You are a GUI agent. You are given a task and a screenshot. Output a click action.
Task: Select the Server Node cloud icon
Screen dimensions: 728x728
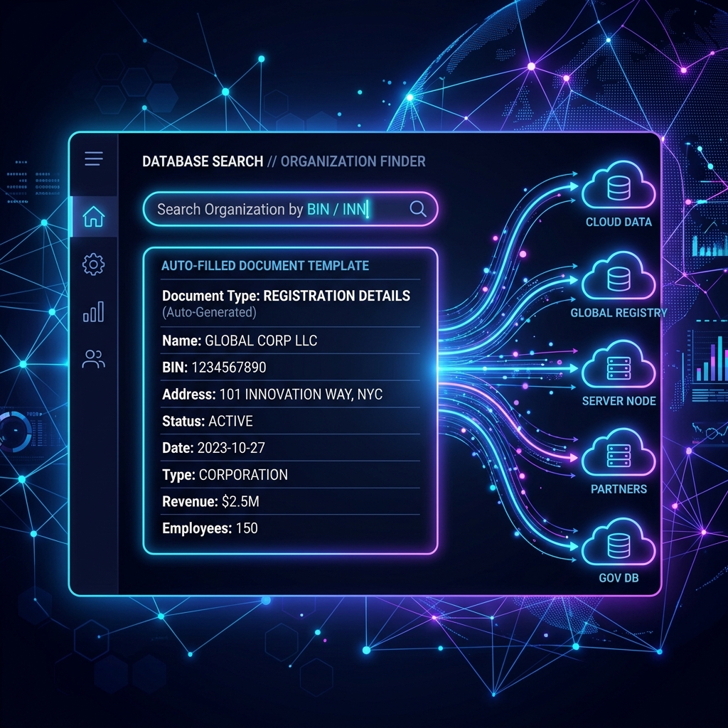(619, 365)
